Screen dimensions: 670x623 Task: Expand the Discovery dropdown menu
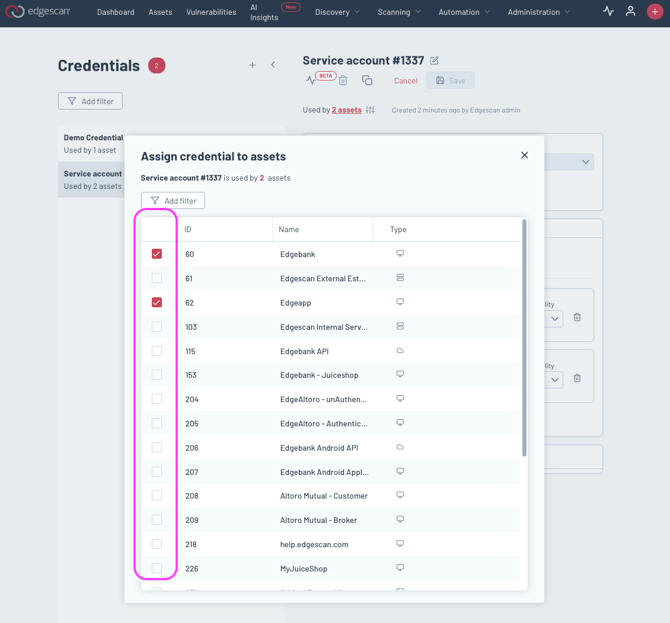click(x=337, y=12)
